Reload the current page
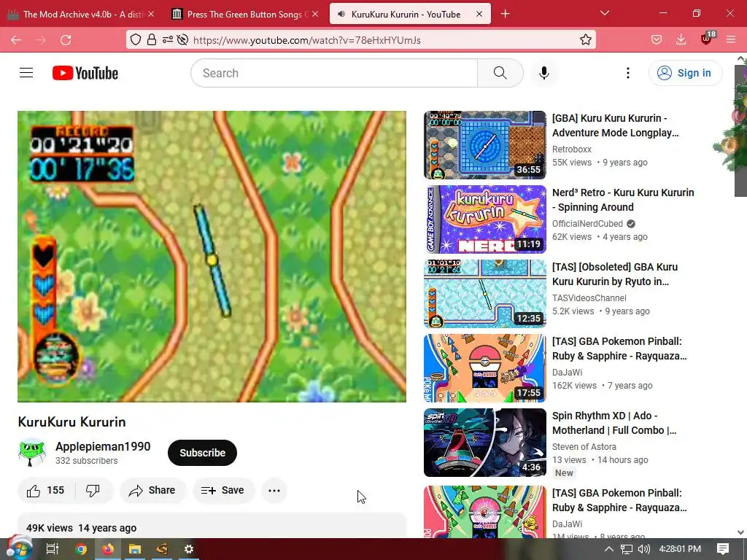The height and width of the screenshot is (560, 747). click(x=66, y=40)
